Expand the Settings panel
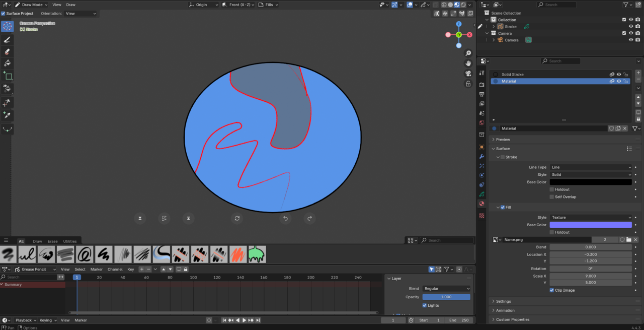This screenshot has height=330, width=644. [503, 301]
